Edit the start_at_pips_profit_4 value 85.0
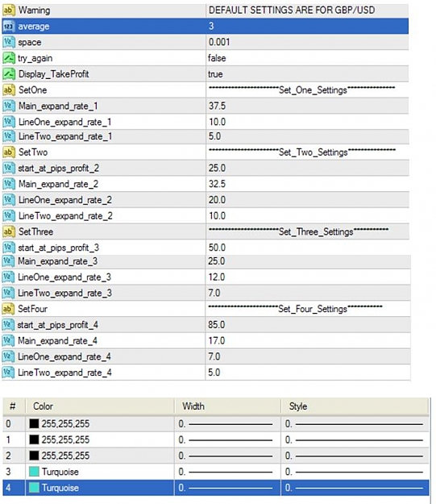The image size is (436, 504). pos(308,325)
